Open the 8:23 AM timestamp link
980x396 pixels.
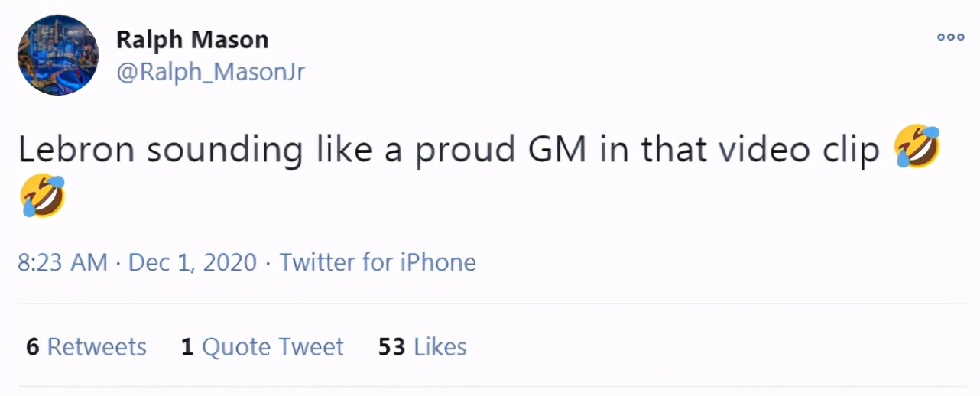[63, 263]
